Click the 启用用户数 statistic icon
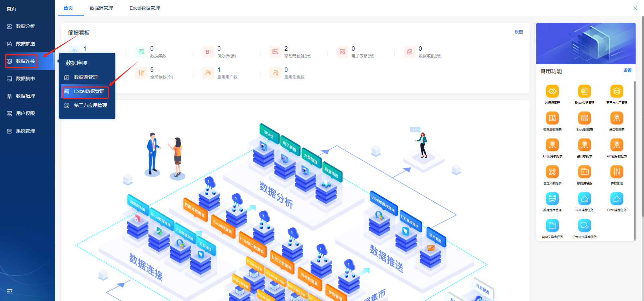644x301 pixels. (x=208, y=73)
